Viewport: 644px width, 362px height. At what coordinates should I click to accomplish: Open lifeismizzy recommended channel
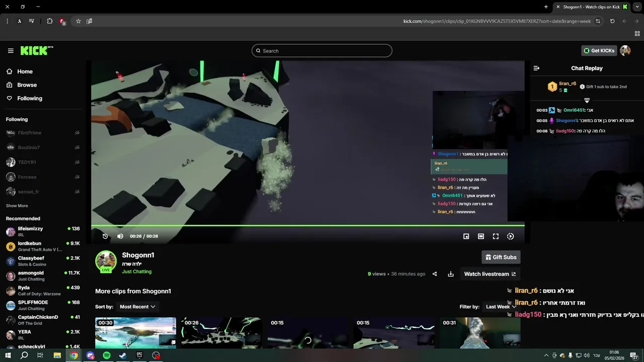[43, 231]
